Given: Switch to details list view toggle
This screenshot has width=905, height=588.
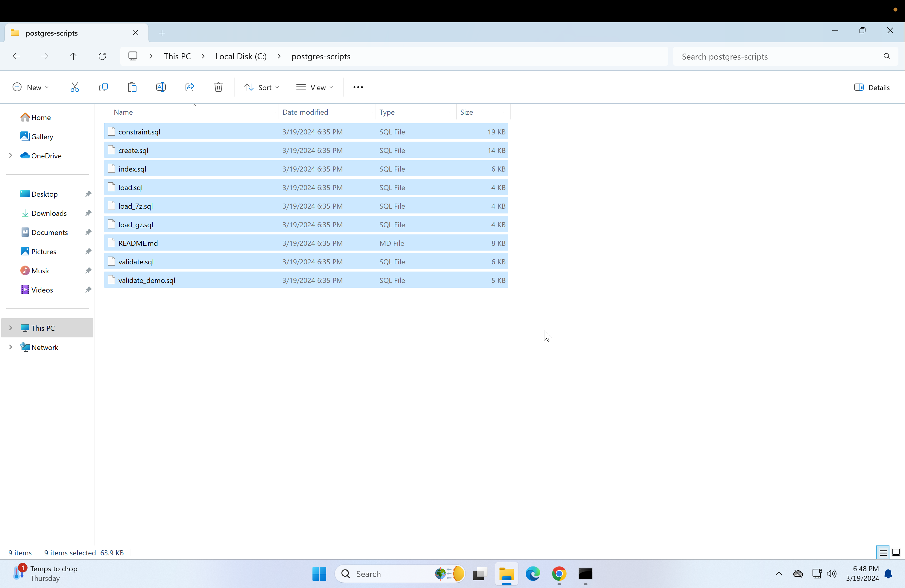Looking at the screenshot, I should (x=883, y=552).
